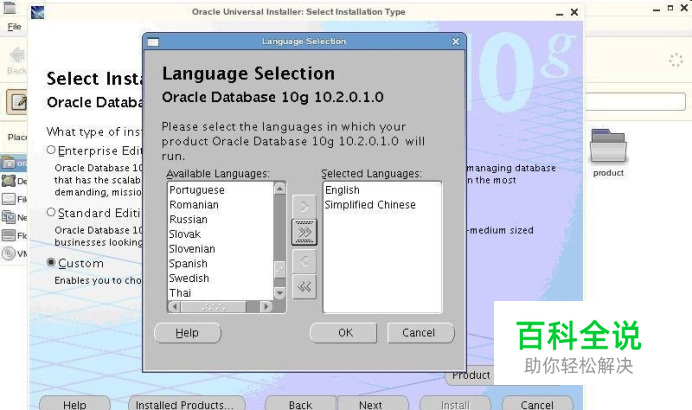
Task: Click the Oracle Universal Installer title icon
Action: click(x=38, y=12)
